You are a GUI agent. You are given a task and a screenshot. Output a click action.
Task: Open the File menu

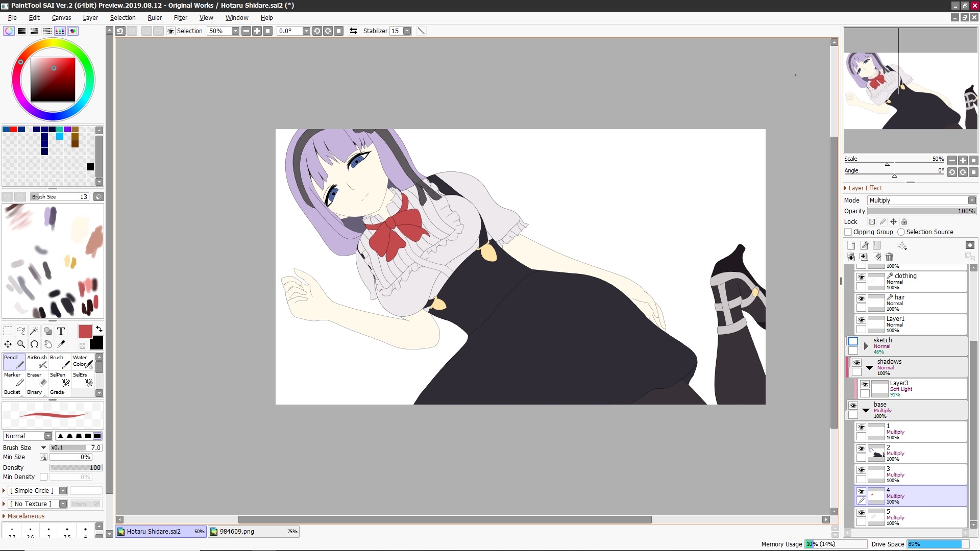click(12, 18)
